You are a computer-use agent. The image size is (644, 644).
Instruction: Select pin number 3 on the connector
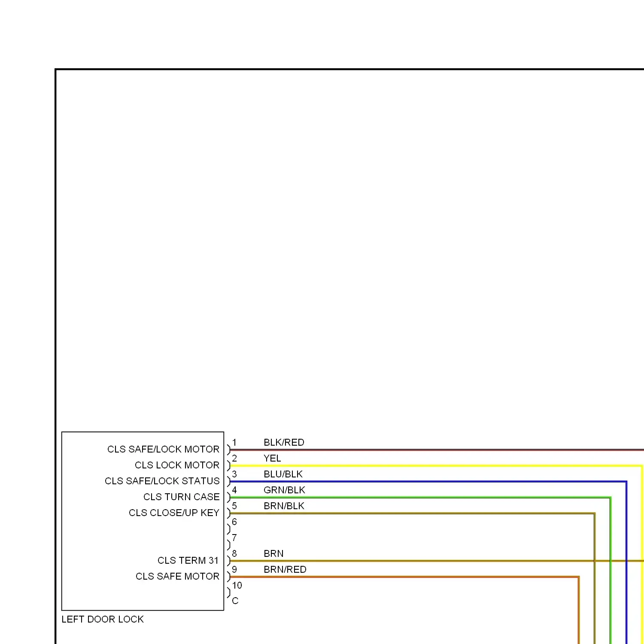[x=234, y=474]
